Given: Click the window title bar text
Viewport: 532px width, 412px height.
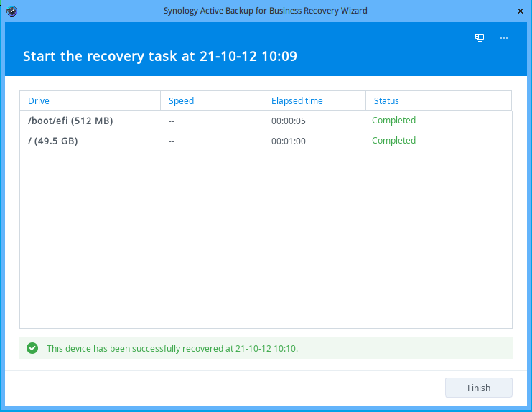Looking at the screenshot, I should pos(266,11).
